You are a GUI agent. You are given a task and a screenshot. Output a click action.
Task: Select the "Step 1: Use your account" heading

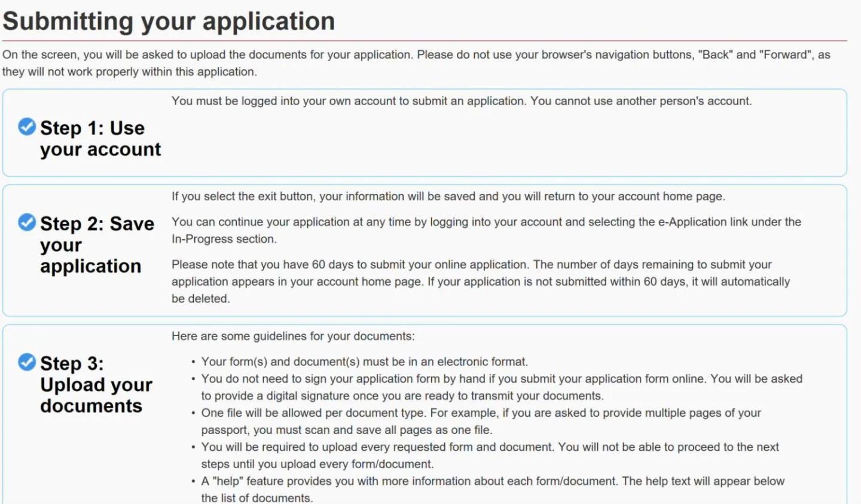pos(100,139)
